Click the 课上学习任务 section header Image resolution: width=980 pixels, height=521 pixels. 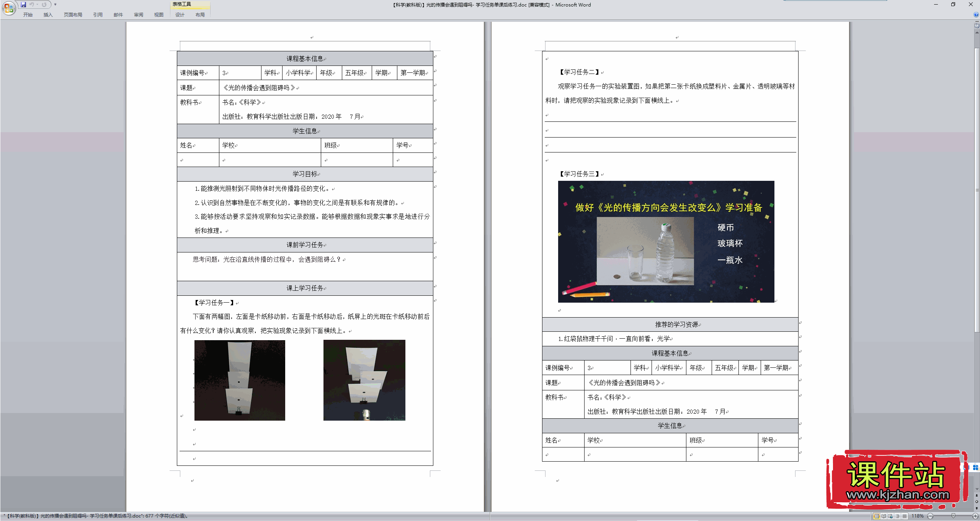pyautogui.click(x=305, y=288)
